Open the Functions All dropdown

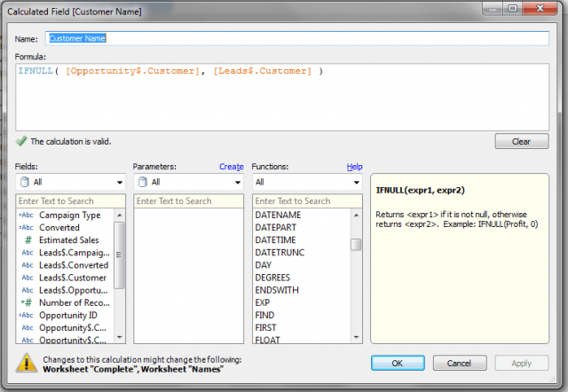307,182
